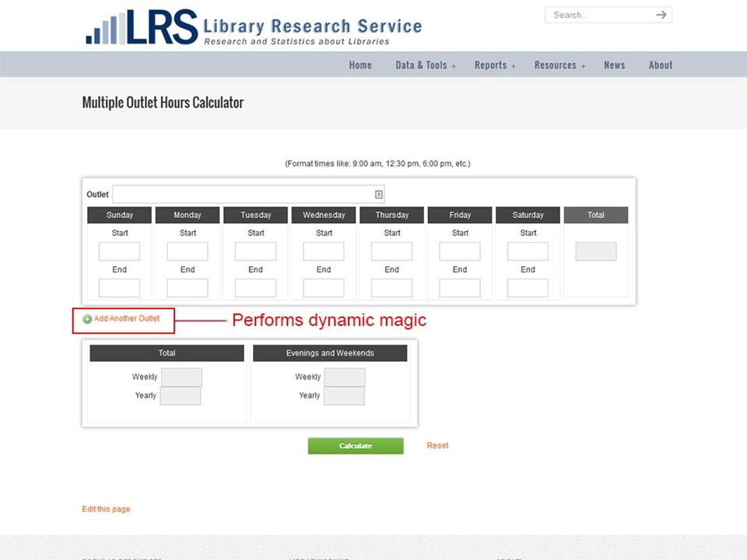Click Evenings and Weekends Yearly field

click(344, 396)
